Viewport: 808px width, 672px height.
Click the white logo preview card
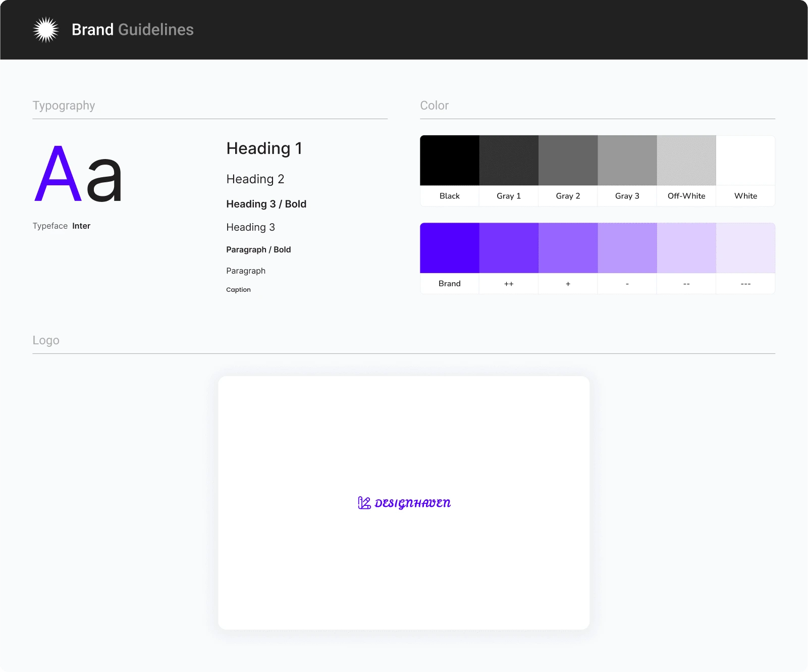404,503
